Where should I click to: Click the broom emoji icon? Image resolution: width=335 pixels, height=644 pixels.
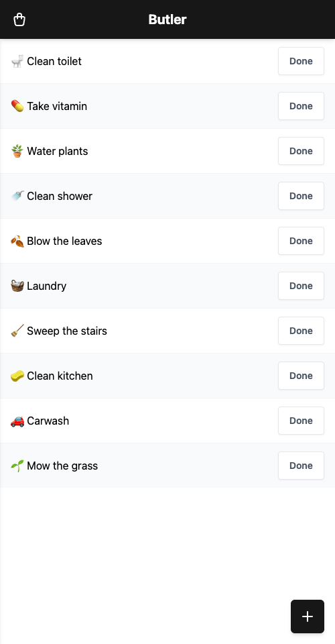[17, 331]
